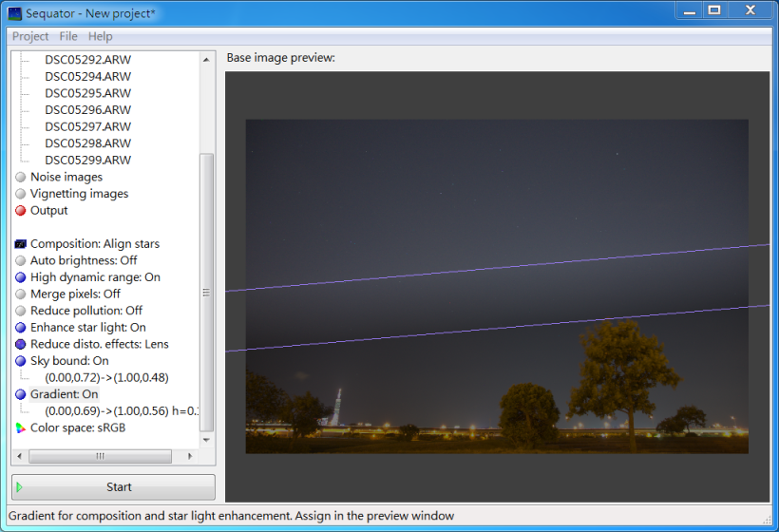Click the green play arrow on Start button
The width and height of the screenshot is (779, 532).
pos(19,487)
